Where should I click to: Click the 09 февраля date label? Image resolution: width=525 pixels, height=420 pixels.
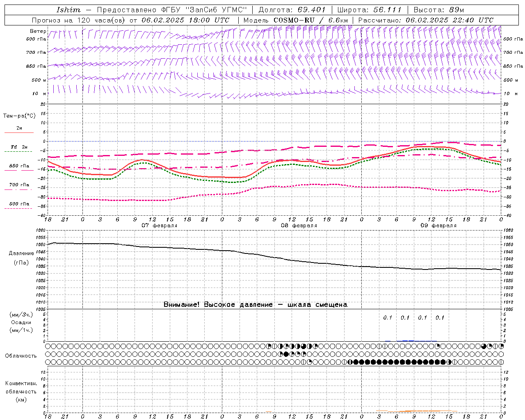[438, 226]
